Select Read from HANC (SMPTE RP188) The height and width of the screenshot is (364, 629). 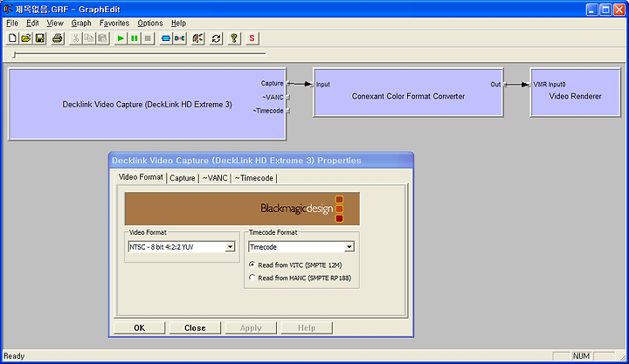pos(300,278)
